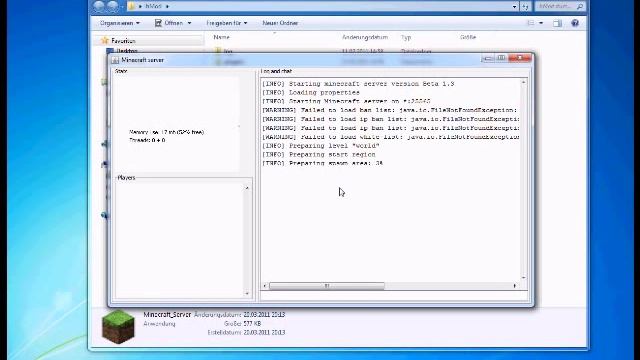Click the 'Loading properties' log line
640x360 pixels.
tap(311, 93)
